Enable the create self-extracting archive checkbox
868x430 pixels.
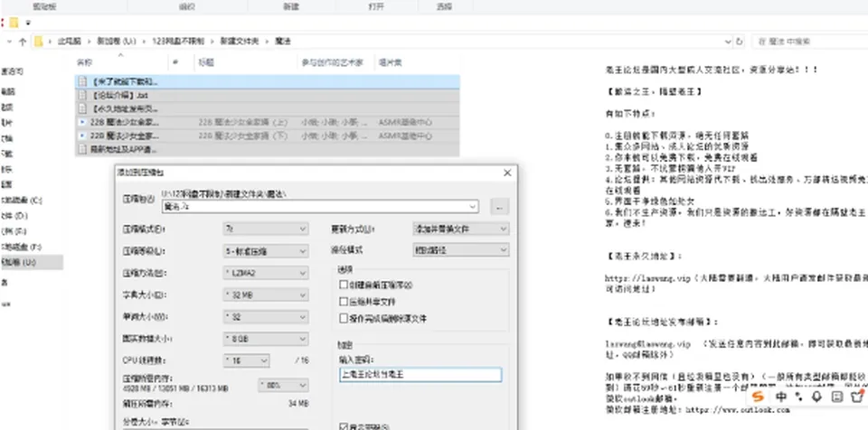click(344, 285)
